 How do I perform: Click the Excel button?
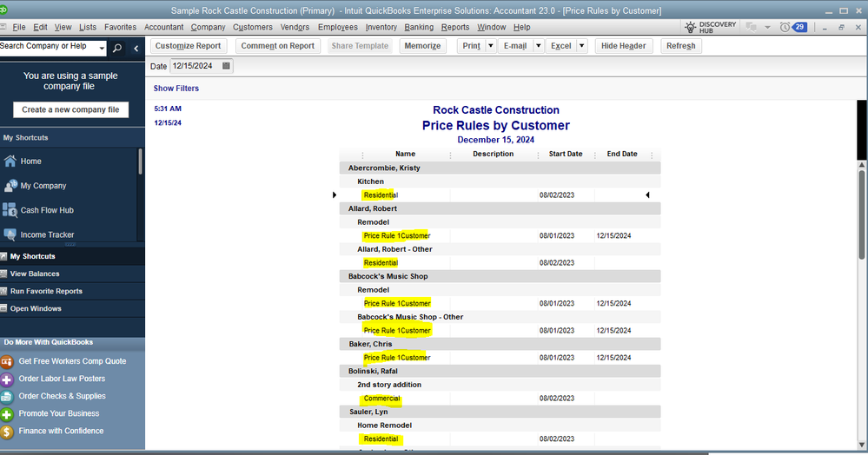560,46
